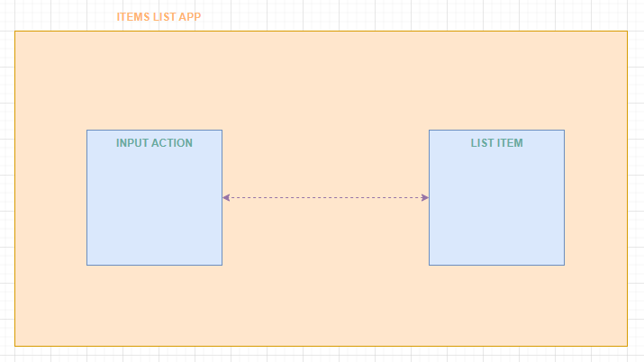Click the top border of the orange container
644x362 pixels.
[322, 31]
